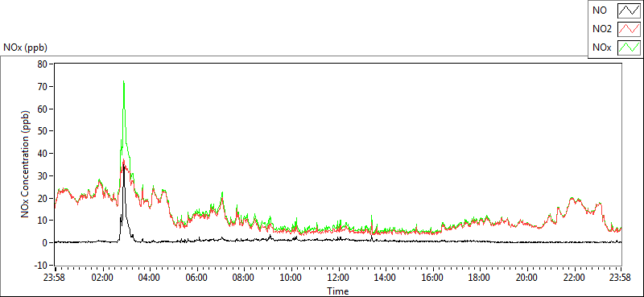Screen dimensions: 644x297
Task: Click the 02:00 time axis label
Action: [102, 277]
